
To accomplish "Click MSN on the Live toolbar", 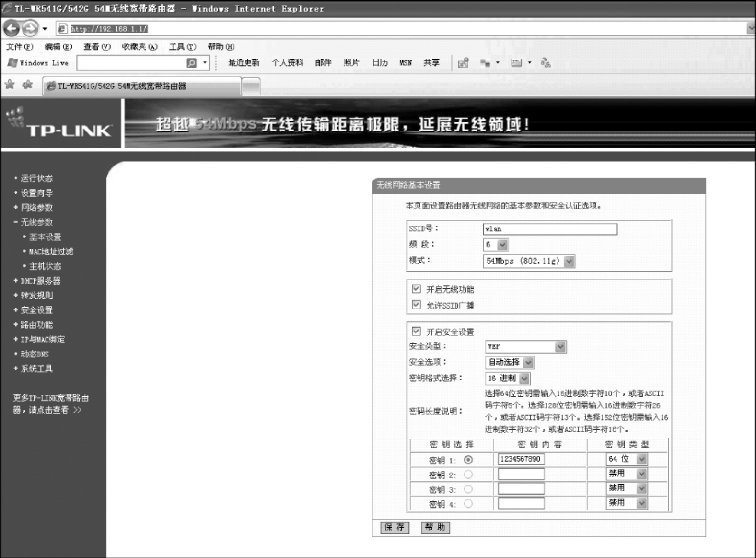I will (406, 63).
